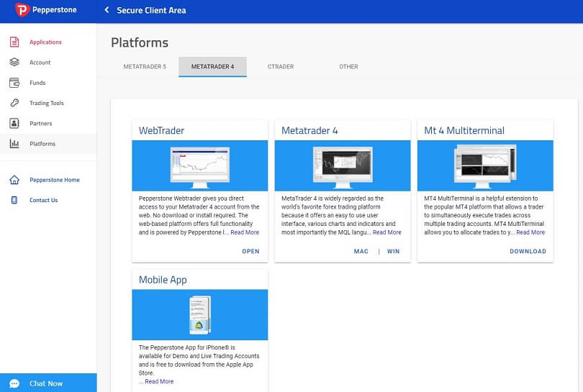
Task: Click the Pepperstone logo icon
Action: (22, 10)
